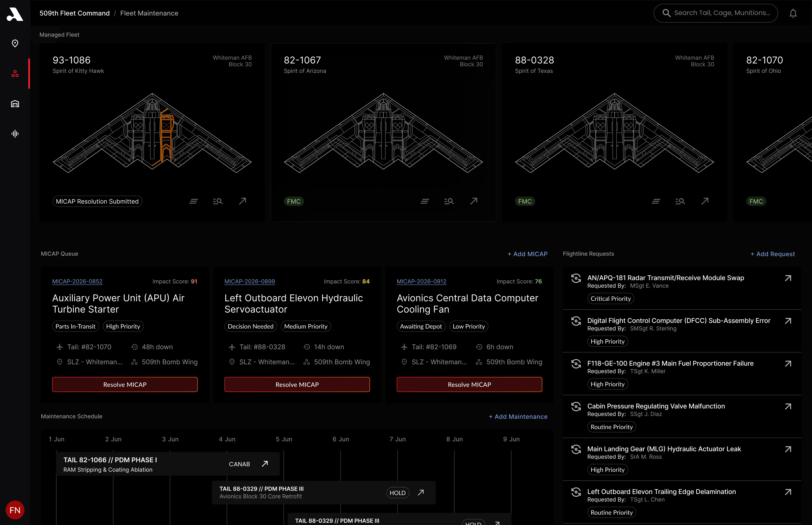
Task: Click sync icon beside Cabin Pressure Valve request
Action: tap(576, 406)
